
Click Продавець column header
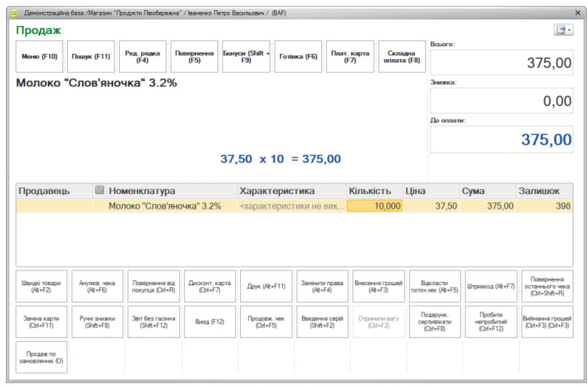55,191
